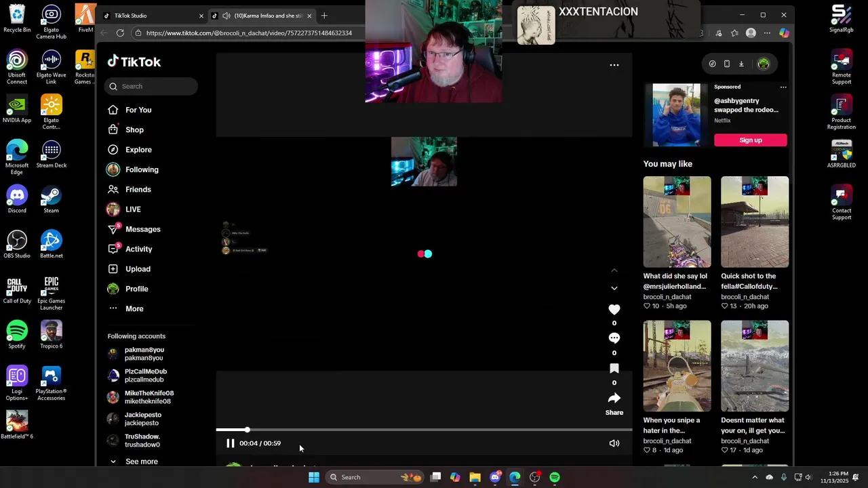Open NVIDIA App desktop icon

coord(17,109)
